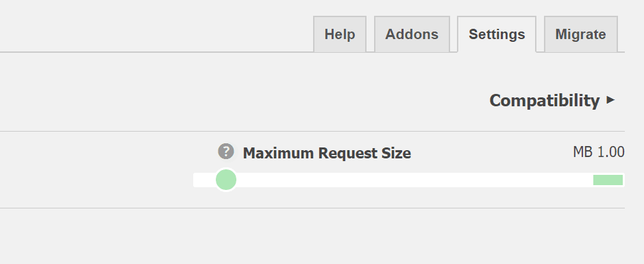Show the tooltip icon for Maximum Request Size
The width and height of the screenshot is (644, 264).
226,152
